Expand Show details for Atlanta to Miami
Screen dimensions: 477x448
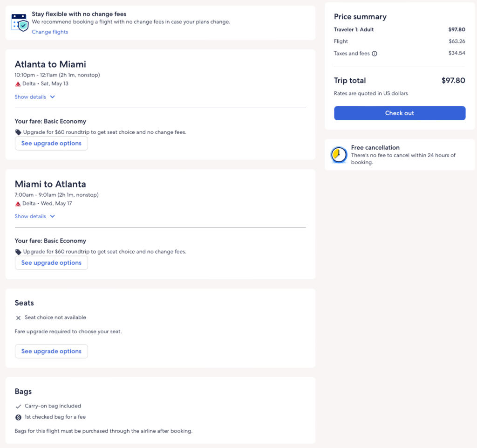click(35, 97)
